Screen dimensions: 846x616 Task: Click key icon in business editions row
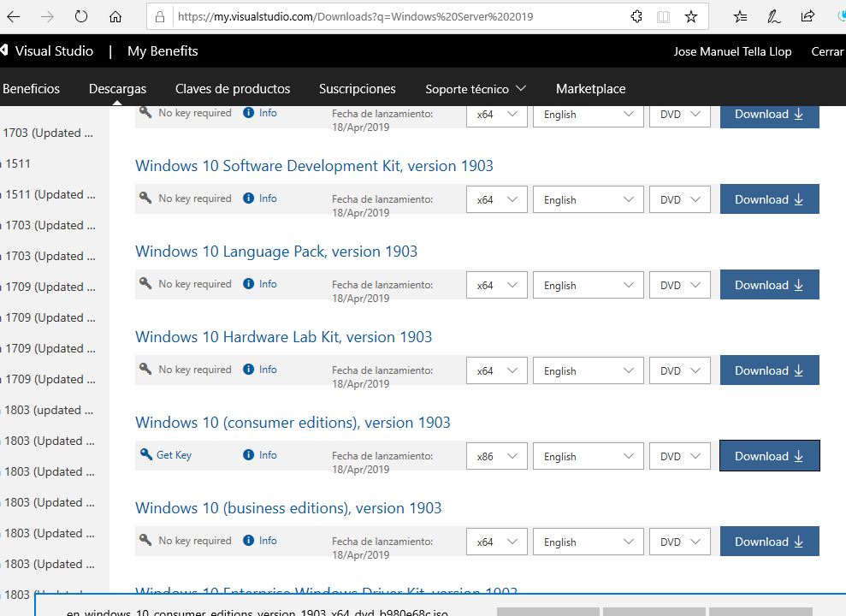tap(145, 539)
